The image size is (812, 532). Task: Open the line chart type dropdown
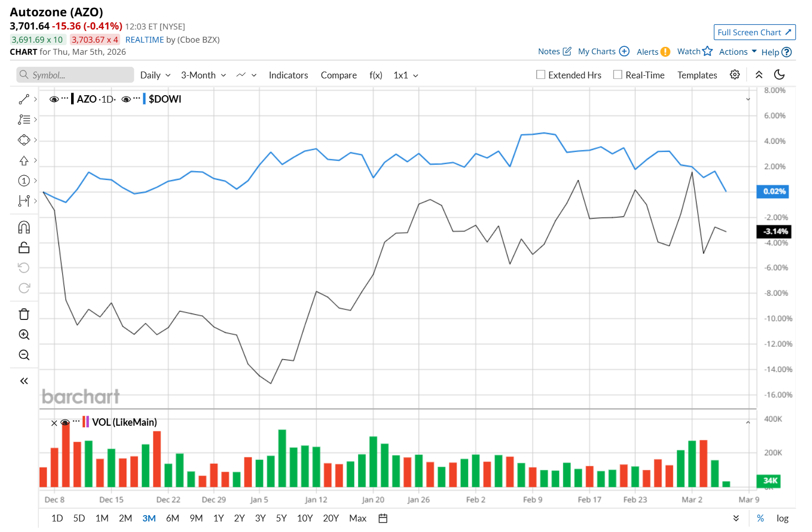click(246, 75)
